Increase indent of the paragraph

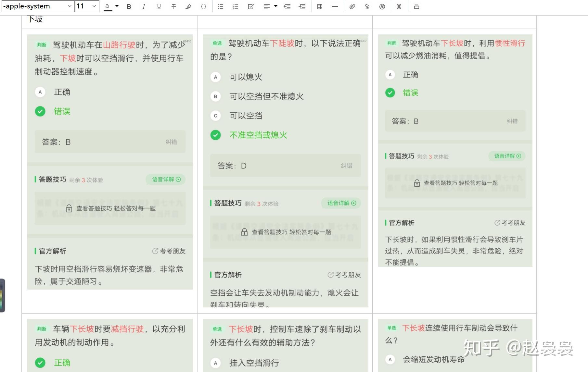tap(302, 6)
